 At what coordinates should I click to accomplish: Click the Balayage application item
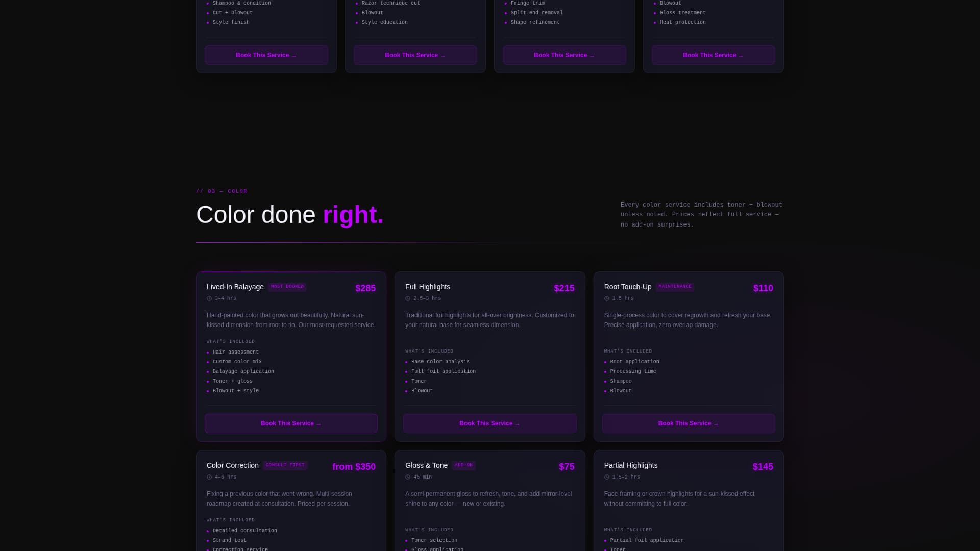coord(243,371)
